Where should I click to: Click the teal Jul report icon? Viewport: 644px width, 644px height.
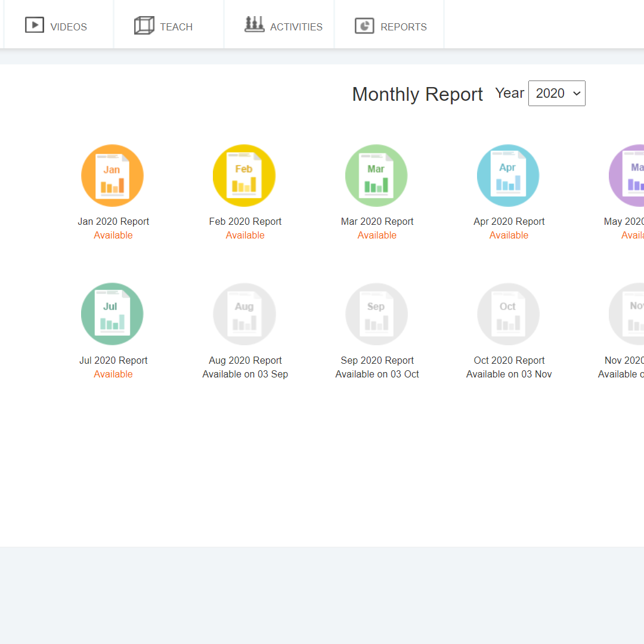pyautogui.click(x=112, y=314)
